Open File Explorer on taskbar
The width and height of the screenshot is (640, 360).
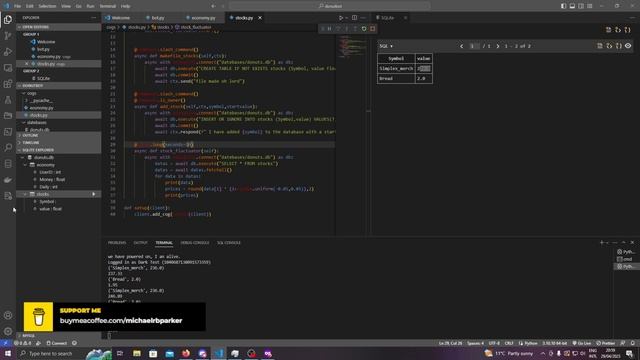[x=137, y=353]
